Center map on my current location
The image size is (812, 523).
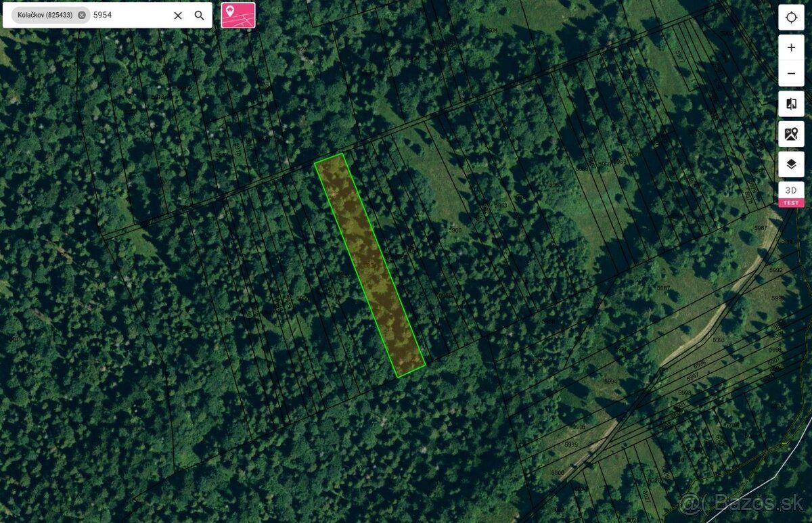791,17
